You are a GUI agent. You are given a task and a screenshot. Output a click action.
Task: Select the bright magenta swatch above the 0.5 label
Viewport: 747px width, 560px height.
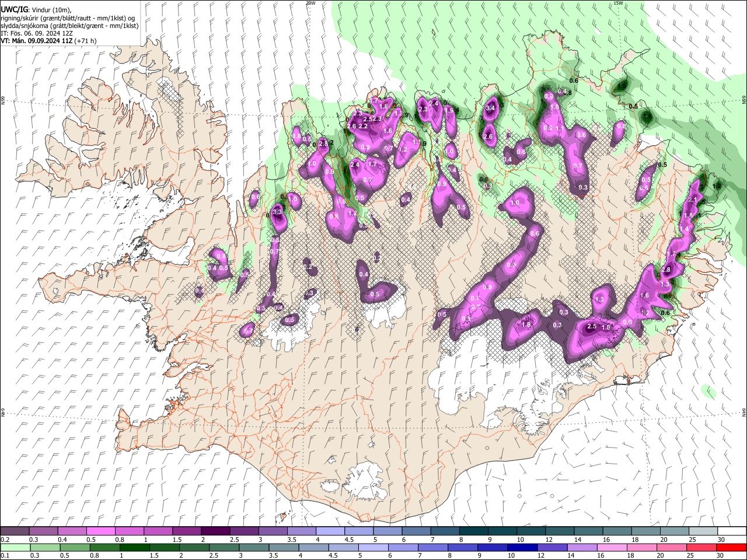[100, 531]
